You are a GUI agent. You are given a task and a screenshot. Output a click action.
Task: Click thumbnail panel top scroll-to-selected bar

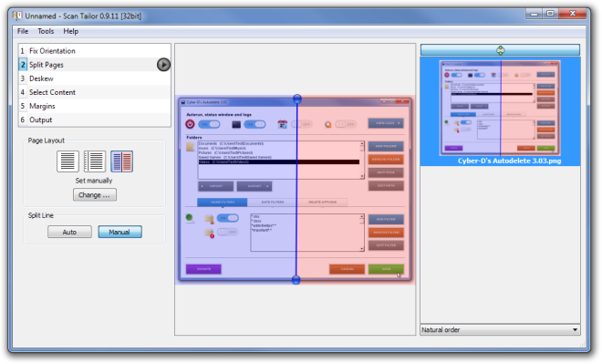pyautogui.click(x=500, y=50)
